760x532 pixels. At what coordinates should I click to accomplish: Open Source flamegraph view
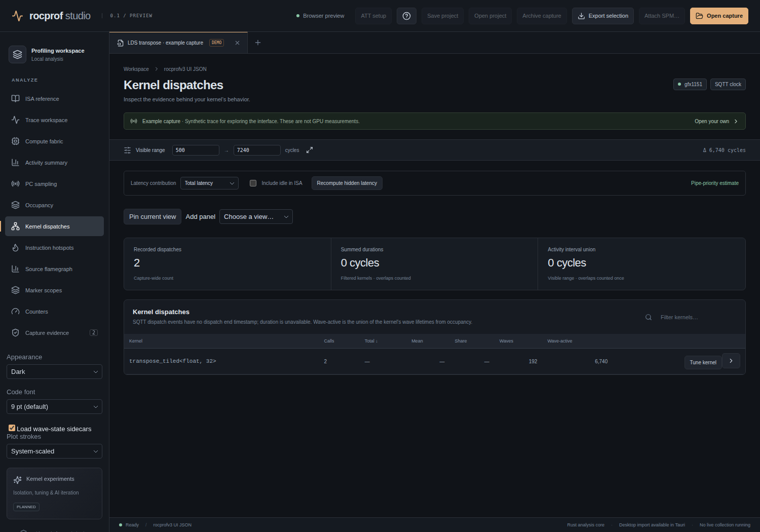pos(55,269)
